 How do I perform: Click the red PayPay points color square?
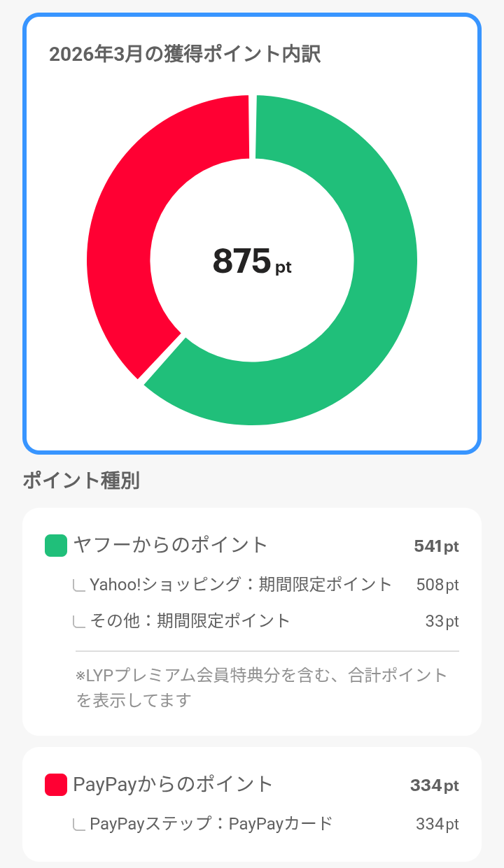pos(56,785)
